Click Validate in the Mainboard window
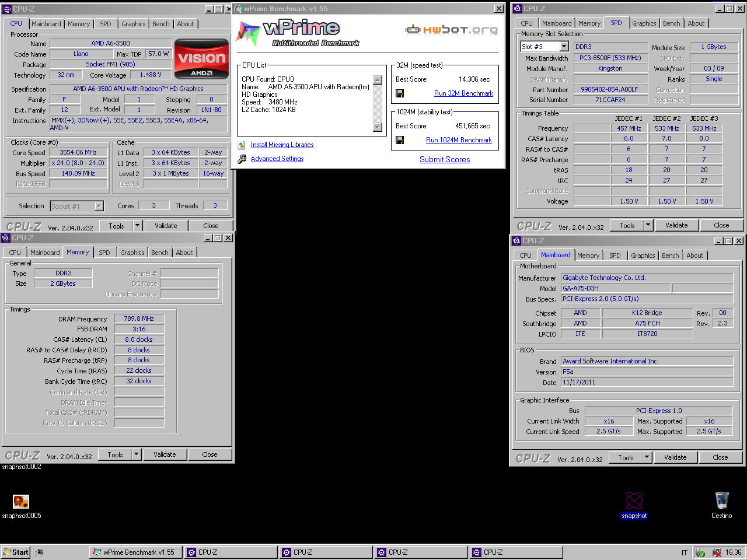Screen dimensions: 747x560 click(675, 457)
